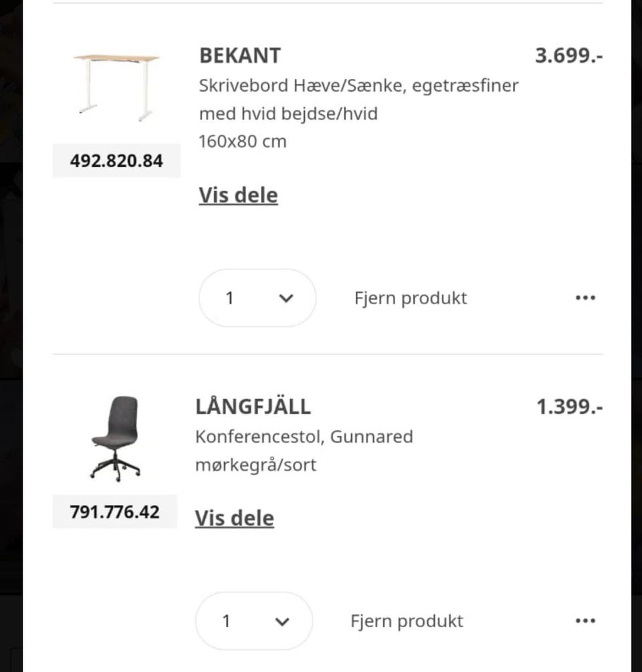
Task: Remove BEKANT with 'Fjern produkt'
Action: tap(411, 298)
